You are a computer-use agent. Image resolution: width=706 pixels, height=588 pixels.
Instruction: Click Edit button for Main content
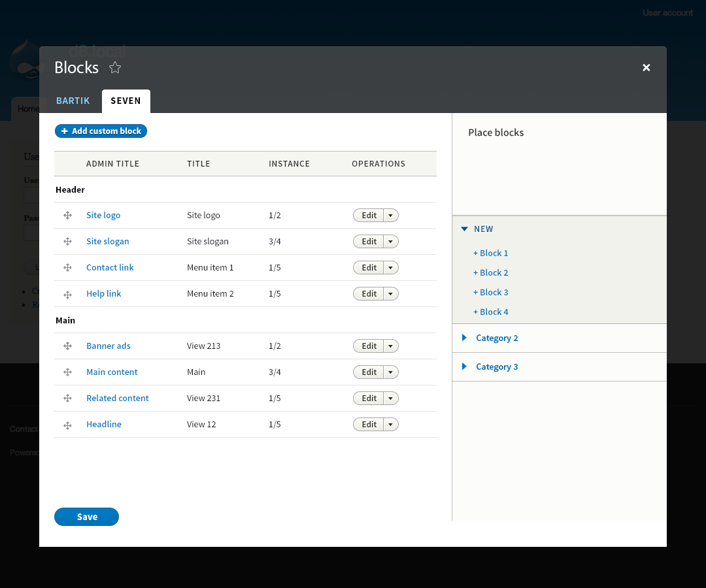tap(369, 372)
